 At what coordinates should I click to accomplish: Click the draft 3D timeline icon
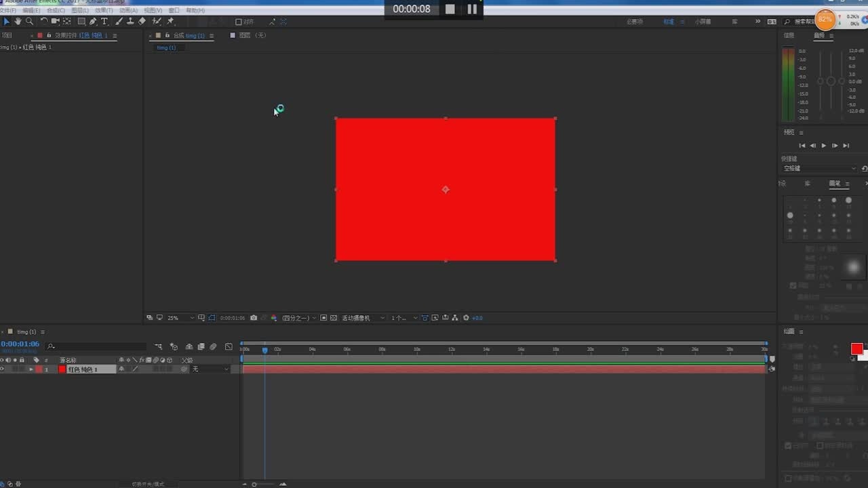(174, 346)
